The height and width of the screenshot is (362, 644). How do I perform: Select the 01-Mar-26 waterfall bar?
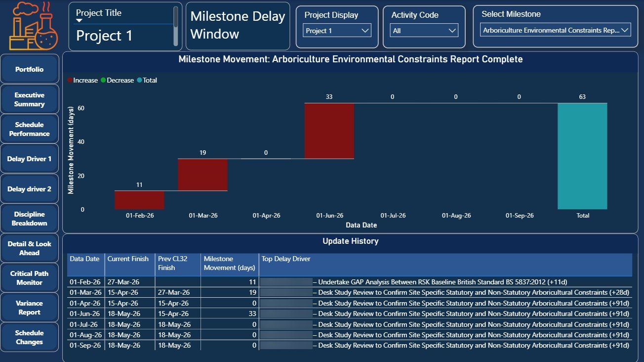click(x=203, y=175)
